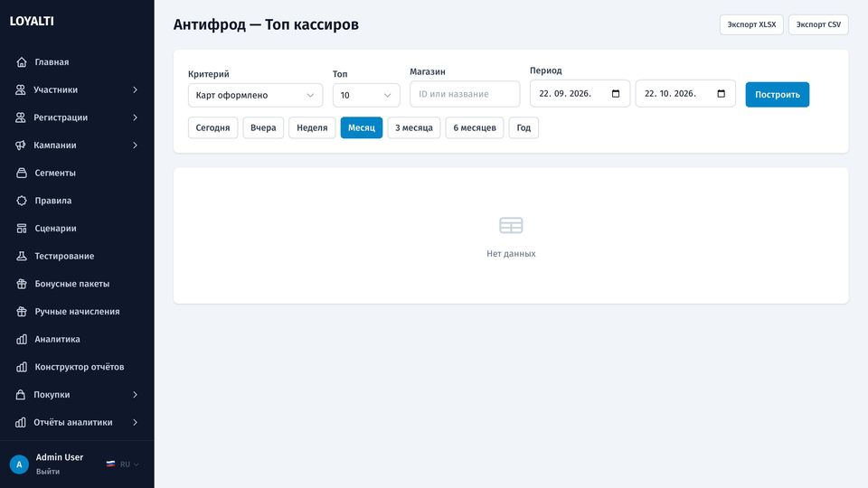Click the Конструктор отчётов chart icon
868x488 pixels.
point(22,367)
